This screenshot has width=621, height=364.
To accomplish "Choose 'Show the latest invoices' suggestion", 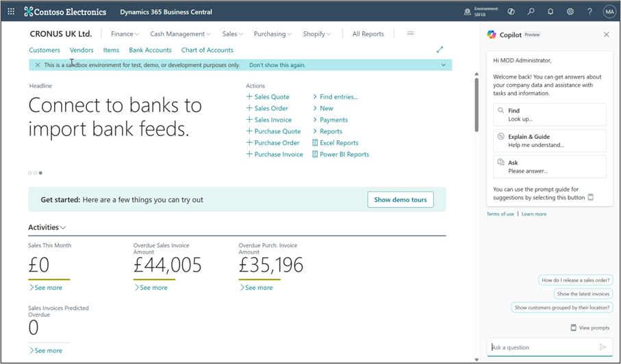I will (x=583, y=294).
